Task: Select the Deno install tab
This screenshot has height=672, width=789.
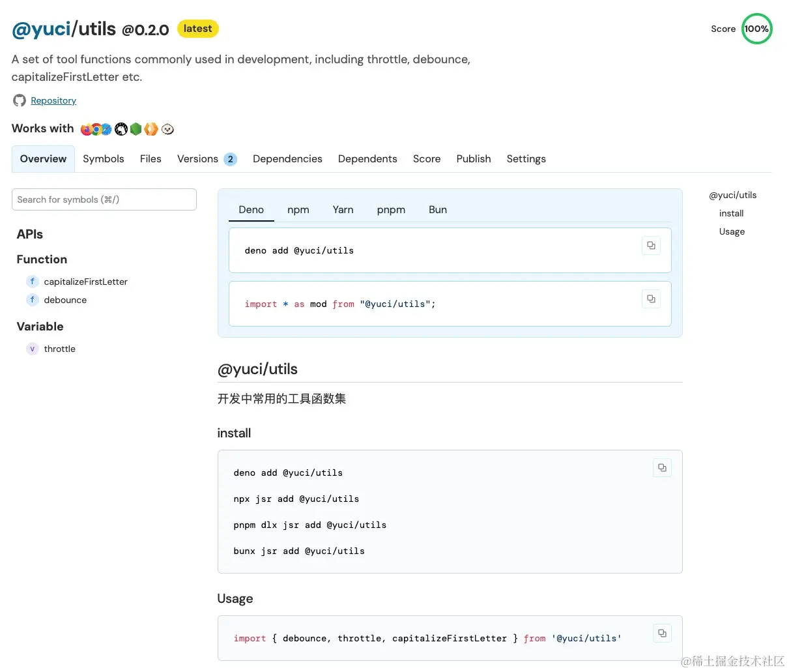Action: (251, 210)
